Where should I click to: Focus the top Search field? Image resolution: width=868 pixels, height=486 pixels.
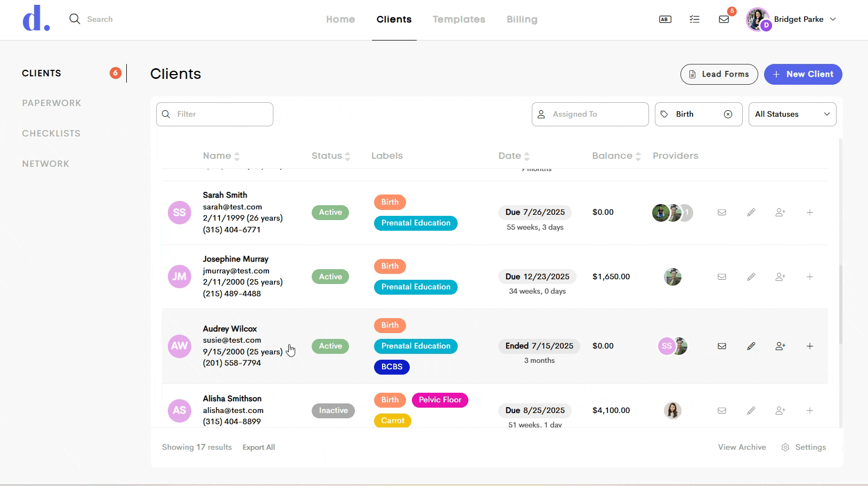[100, 19]
